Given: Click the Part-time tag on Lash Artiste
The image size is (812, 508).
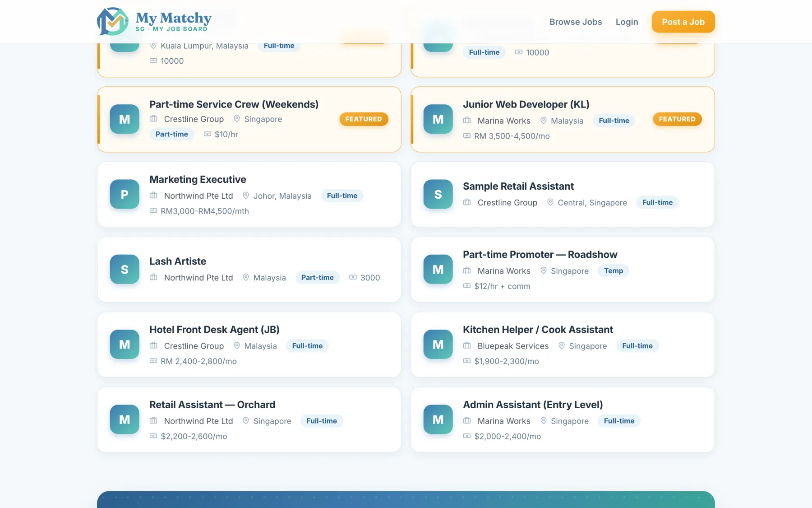Looking at the screenshot, I should click(x=318, y=277).
